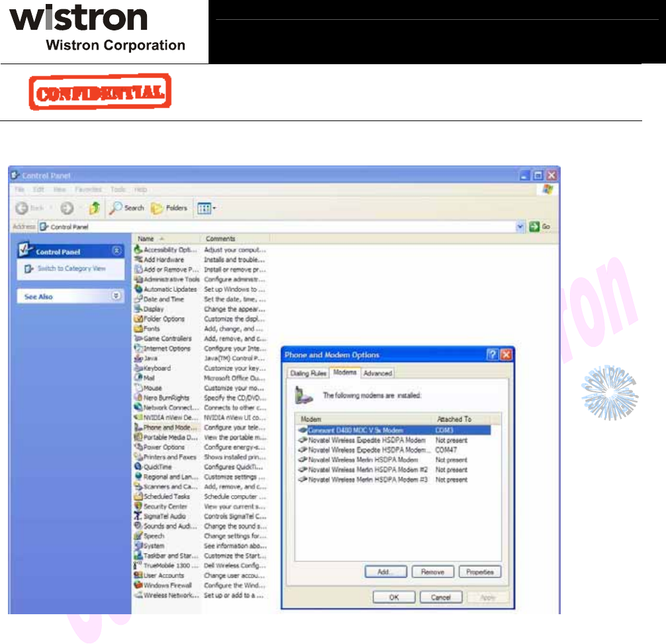Select the Folder Options icon
The width and height of the screenshot is (666, 644).
point(138,318)
